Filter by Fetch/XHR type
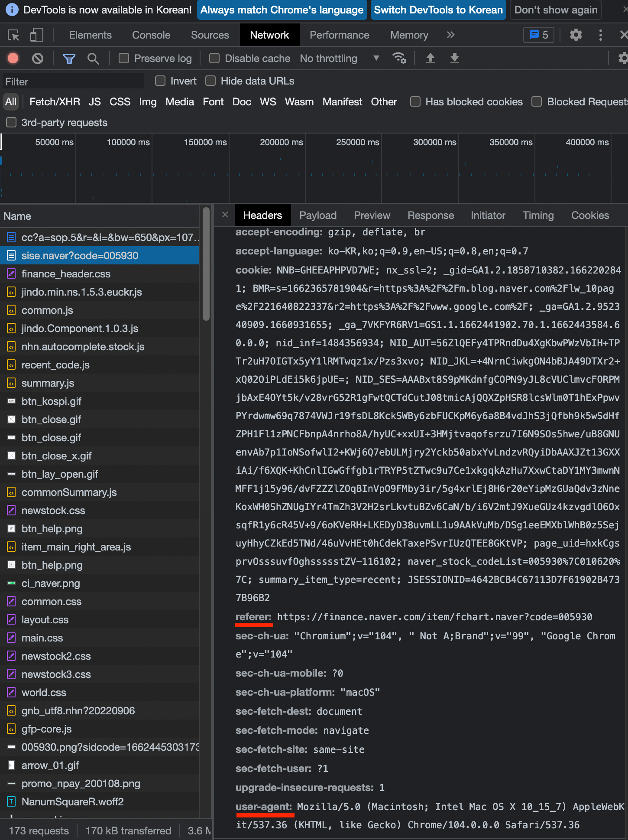628x840 pixels. 55,102
